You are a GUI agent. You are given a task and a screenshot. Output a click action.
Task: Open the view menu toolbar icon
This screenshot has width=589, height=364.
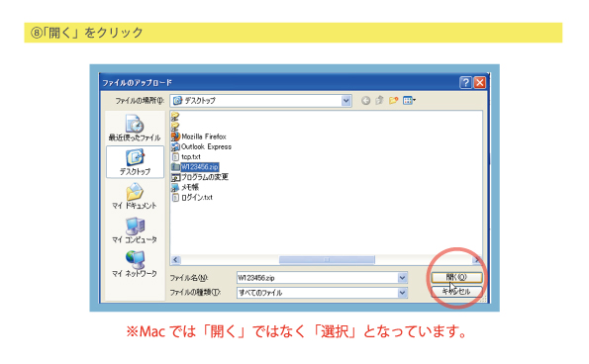tap(409, 100)
